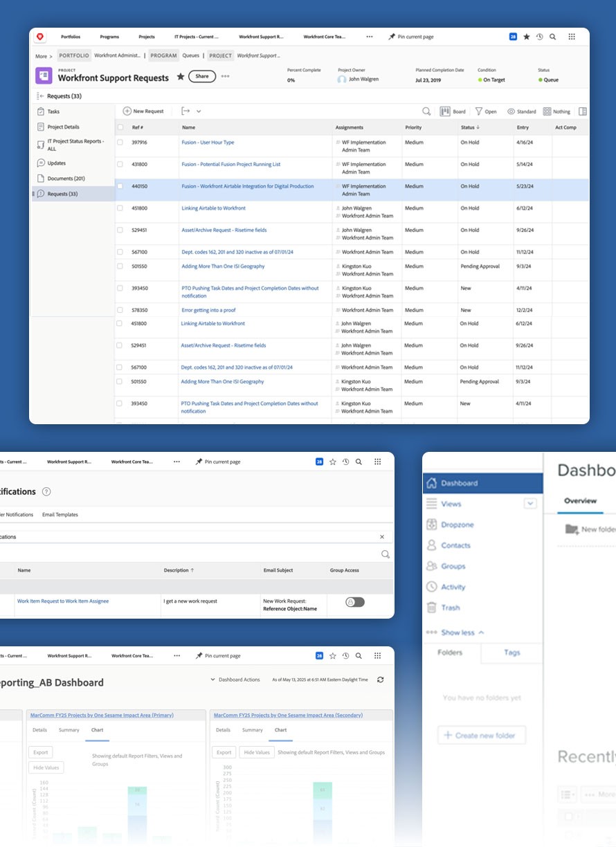Open Work Item Request to Work Item Assignee link
Screen dimensions: 616x847
pyautogui.click(x=63, y=601)
